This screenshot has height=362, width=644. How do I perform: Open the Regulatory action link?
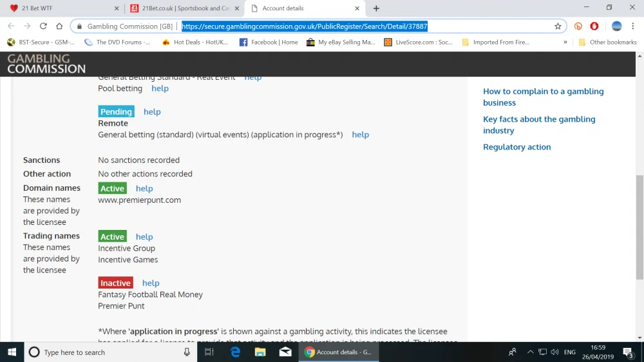tap(516, 147)
